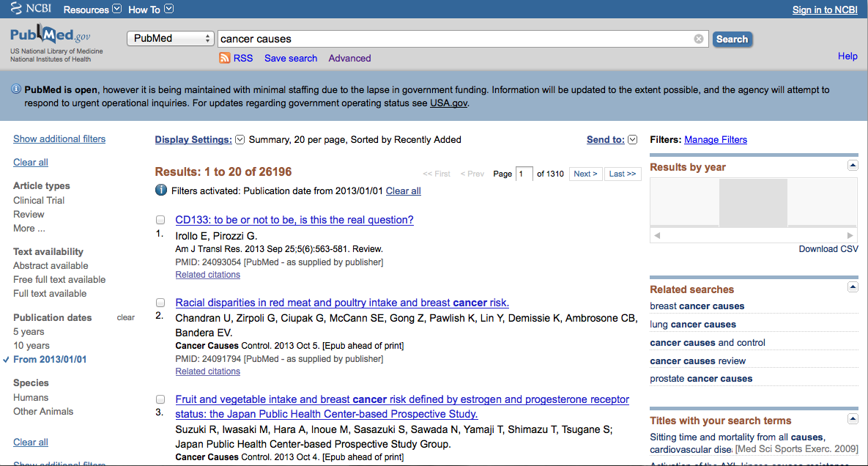The width and height of the screenshot is (868, 466).
Task: Click the NCBI logo in the header
Action: (31, 9)
